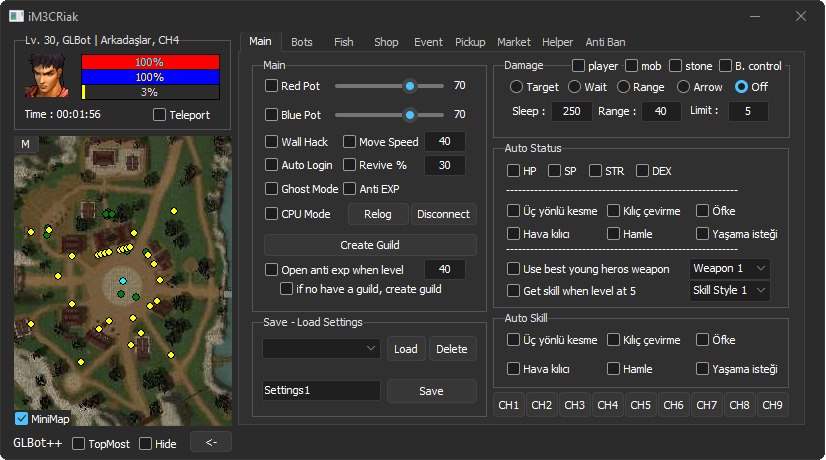The height and width of the screenshot is (460, 826).
Task: Open the saved settings combo box
Action: (321, 348)
